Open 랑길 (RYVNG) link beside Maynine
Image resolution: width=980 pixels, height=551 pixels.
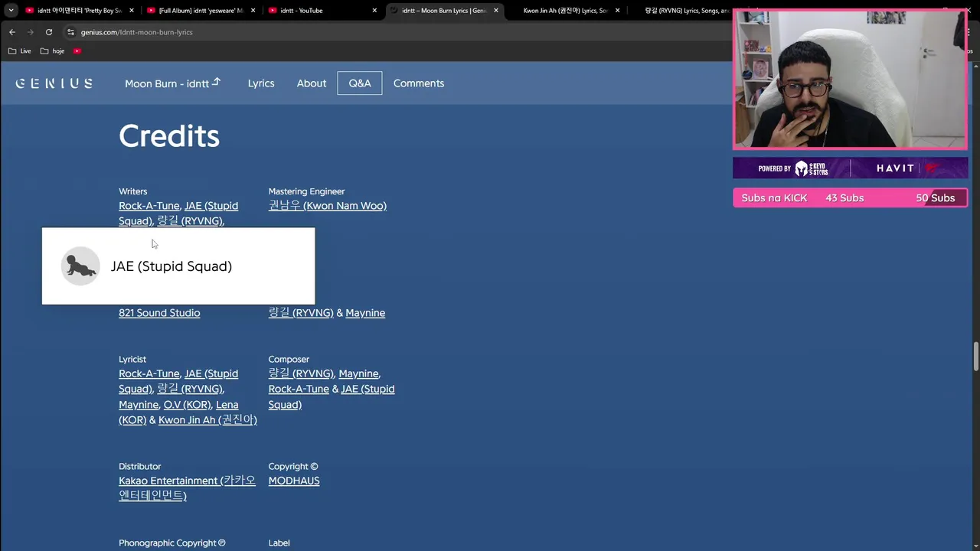301,313
